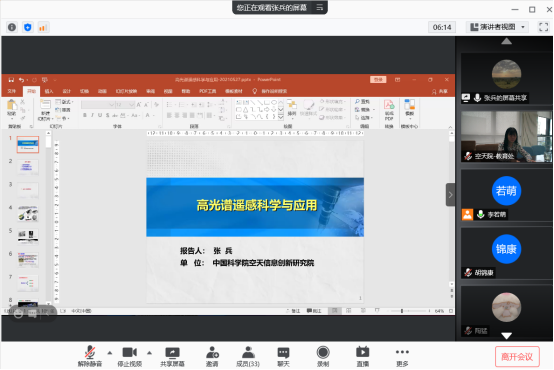Open the 邀请 invite icon
The height and width of the screenshot is (370, 554).
coord(212,357)
